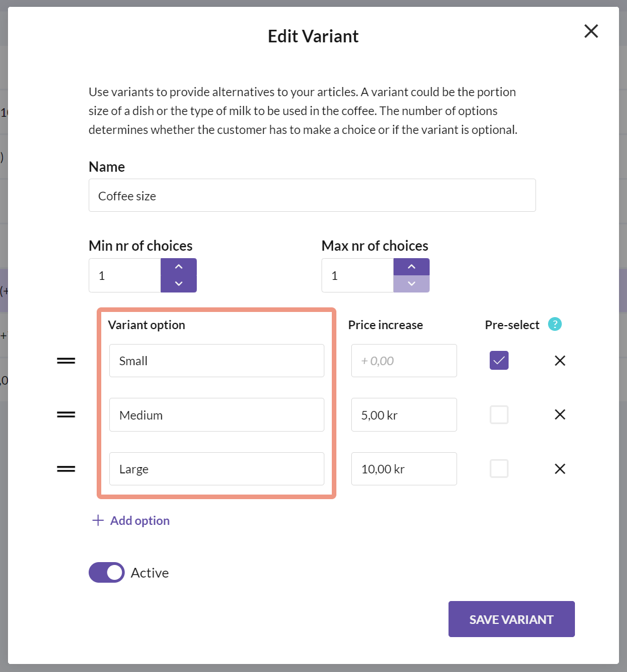The image size is (627, 672).
Task: Click the Name field containing Coffee size
Action: coord(312,196)
